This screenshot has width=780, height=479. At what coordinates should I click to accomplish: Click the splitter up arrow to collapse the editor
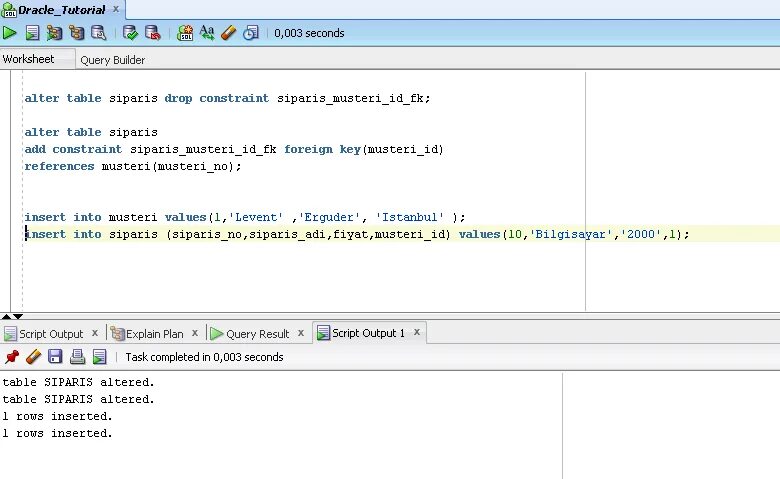point(6,316)
